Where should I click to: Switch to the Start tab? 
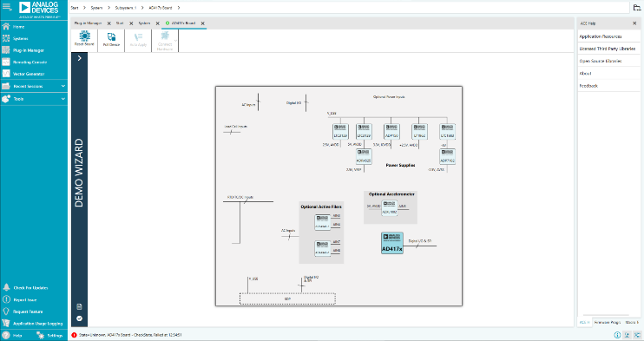tap(120, 23)
